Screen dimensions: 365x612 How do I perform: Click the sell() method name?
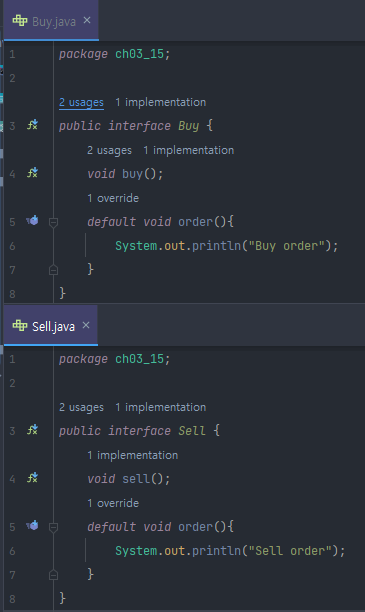(x=136, y=479)
